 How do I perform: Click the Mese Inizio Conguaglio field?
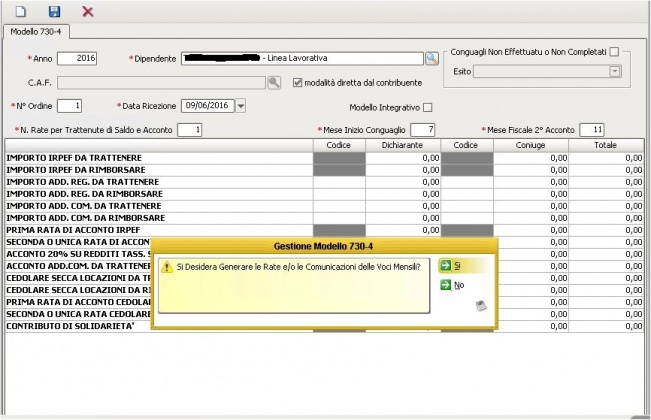click(x=423, y=130)
